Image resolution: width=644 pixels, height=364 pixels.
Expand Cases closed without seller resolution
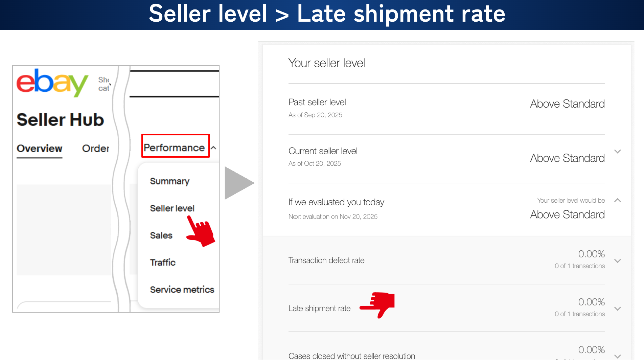(618, 356)
